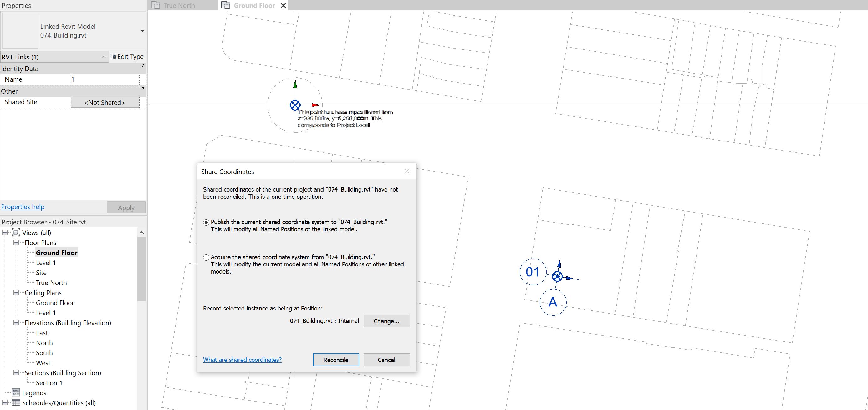Viewport: 868px width, 410px height.
Task: Select the Acquire shared coordinate system option
Action: [x=206, y=257]
